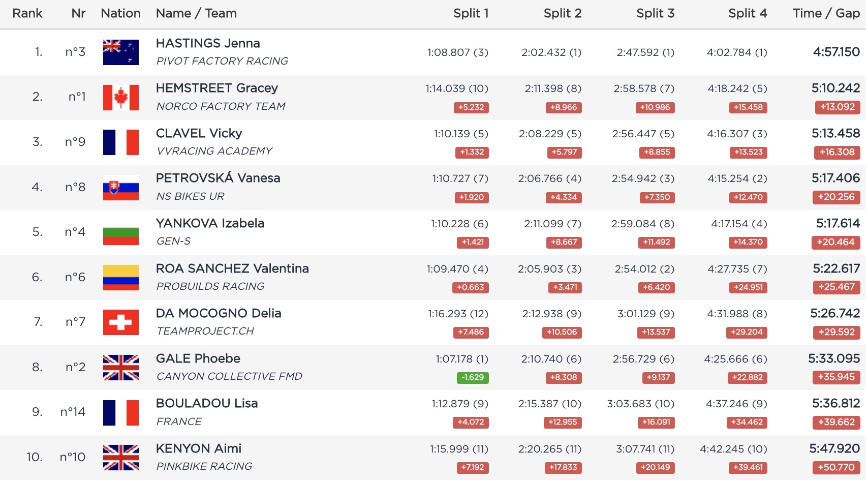Screen dimensions: 868x481
Task: Select rider name PETROVSKÁ Vanesa
Action: [218, 178]
